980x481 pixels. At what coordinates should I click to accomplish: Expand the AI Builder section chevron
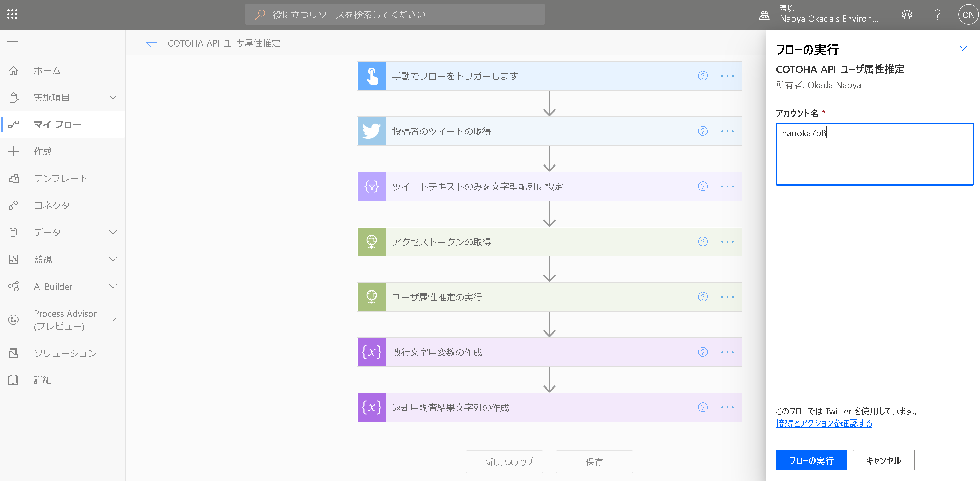click(x=113, y=286)
